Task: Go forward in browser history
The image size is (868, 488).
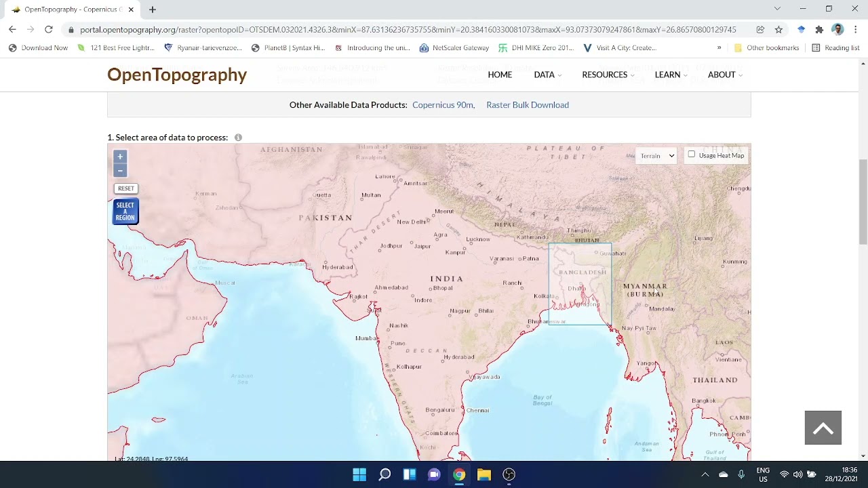Action: [31, 29]
